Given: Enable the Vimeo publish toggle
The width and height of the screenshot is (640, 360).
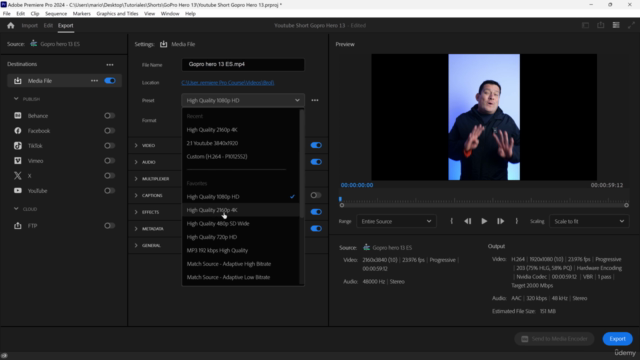Looking at the screenshot, I should pos(109,161).
